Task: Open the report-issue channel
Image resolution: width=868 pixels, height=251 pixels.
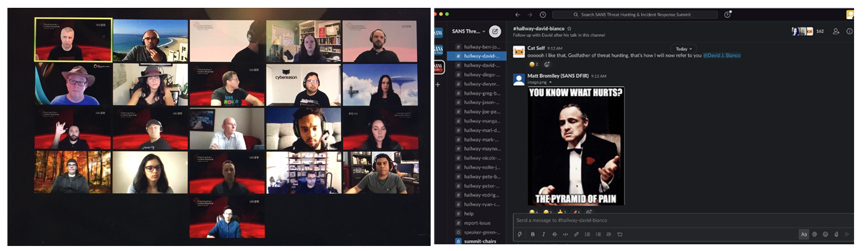Action: [478, 223]
